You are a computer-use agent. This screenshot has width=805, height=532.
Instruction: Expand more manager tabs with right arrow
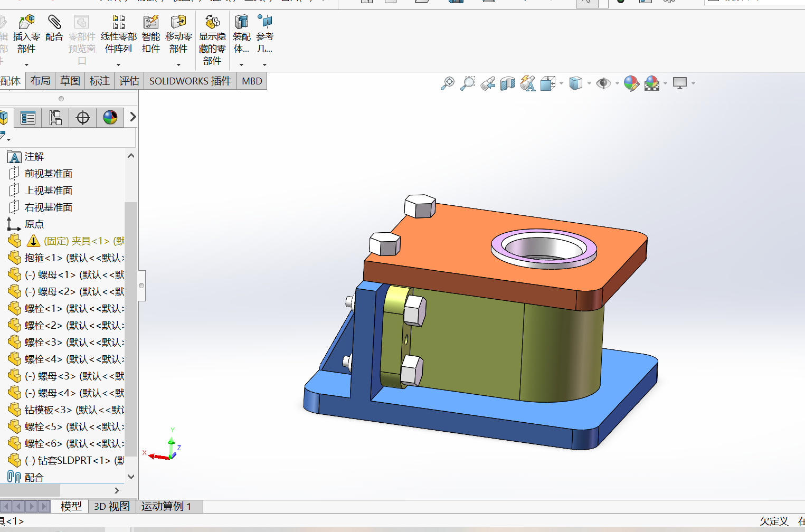[x=133, y=117]
